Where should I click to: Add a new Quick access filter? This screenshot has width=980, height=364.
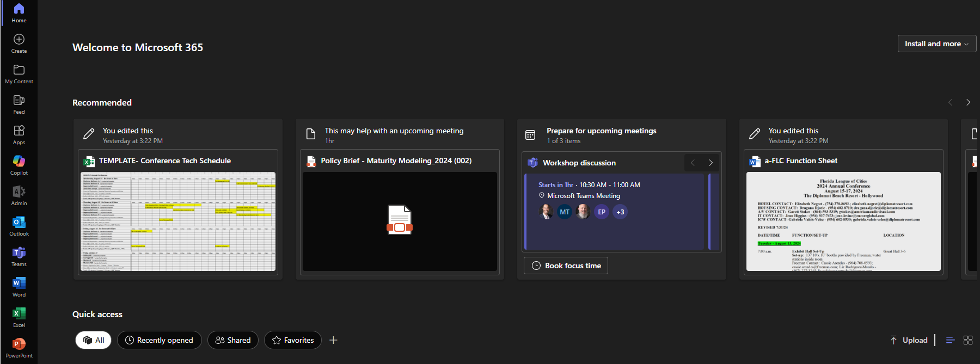334,340
